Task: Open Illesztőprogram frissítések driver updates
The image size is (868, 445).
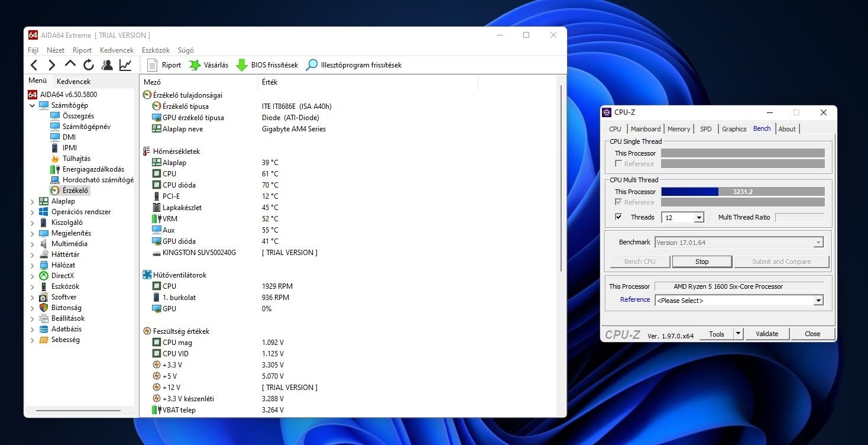Action: (354, 65)
